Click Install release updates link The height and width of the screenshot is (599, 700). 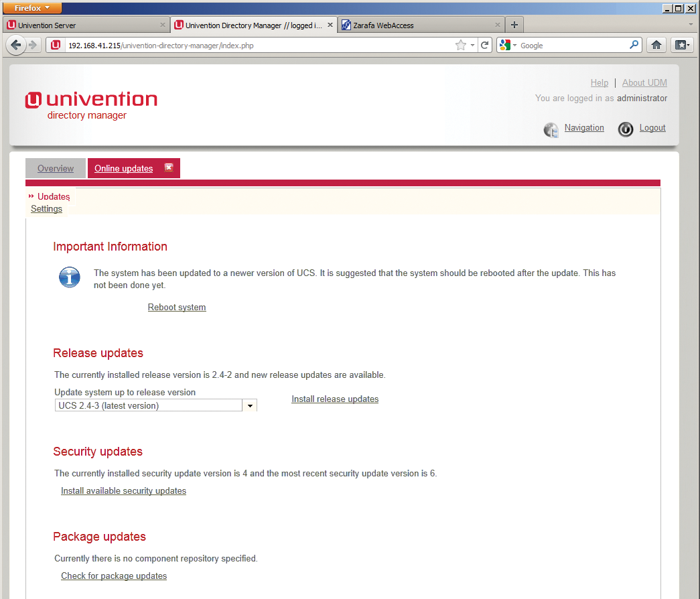335,399
